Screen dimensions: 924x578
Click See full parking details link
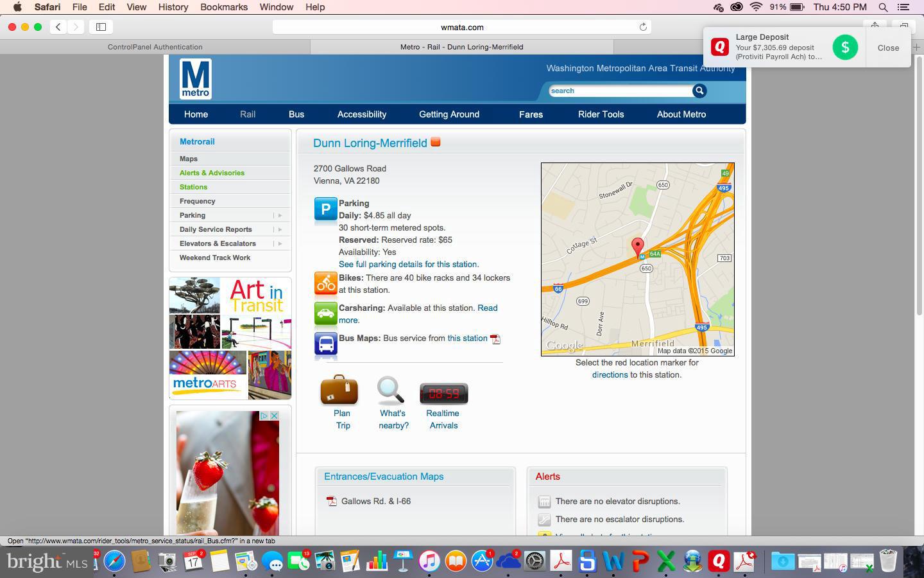coord(409,264)
